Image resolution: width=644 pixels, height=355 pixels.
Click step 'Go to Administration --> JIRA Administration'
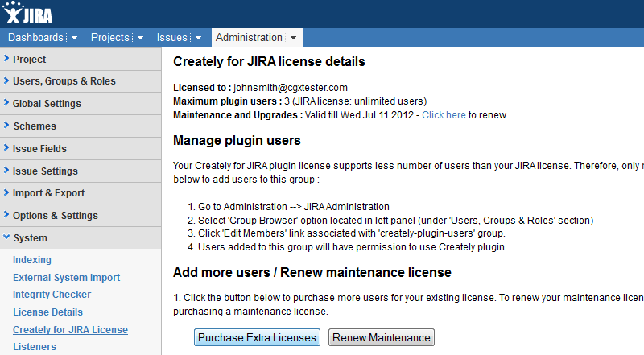pos(294,207)
